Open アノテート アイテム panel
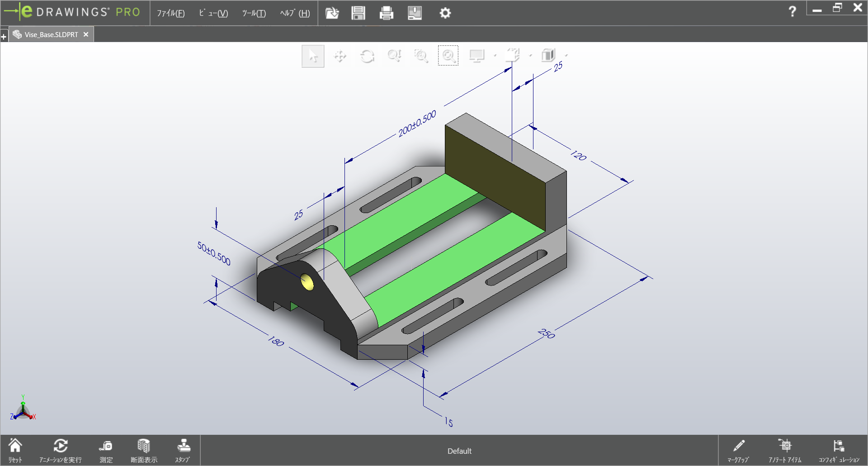 785,449
